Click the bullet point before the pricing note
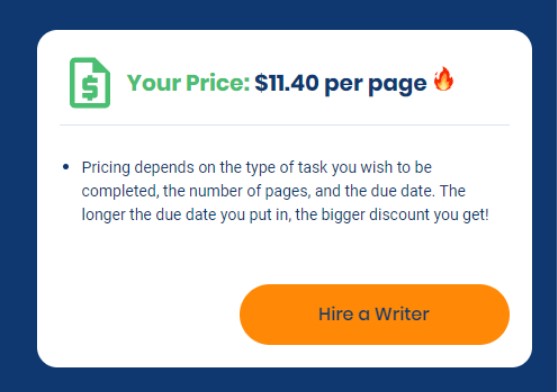The width and height of the screenshot is (557, 392). pos(66,167)
